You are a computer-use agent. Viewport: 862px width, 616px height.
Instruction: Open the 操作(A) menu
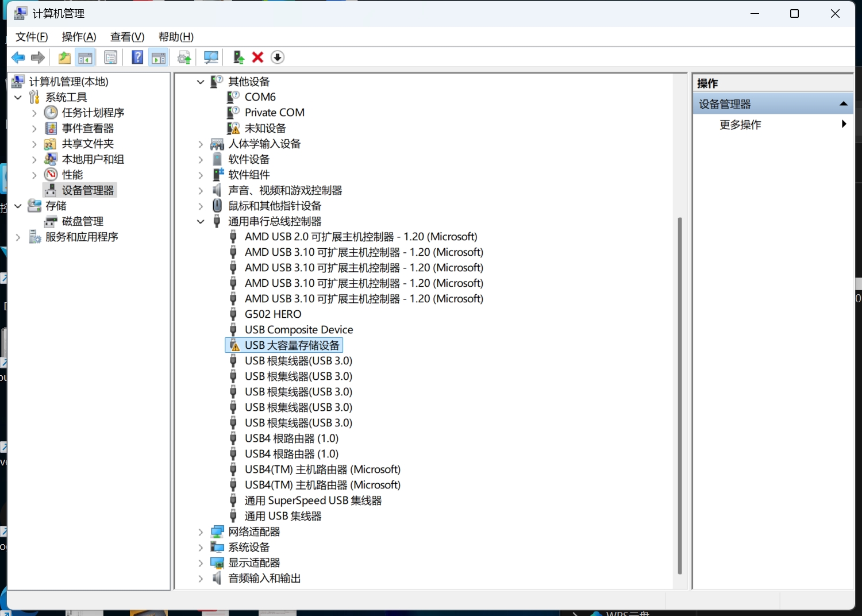[79, 37]
